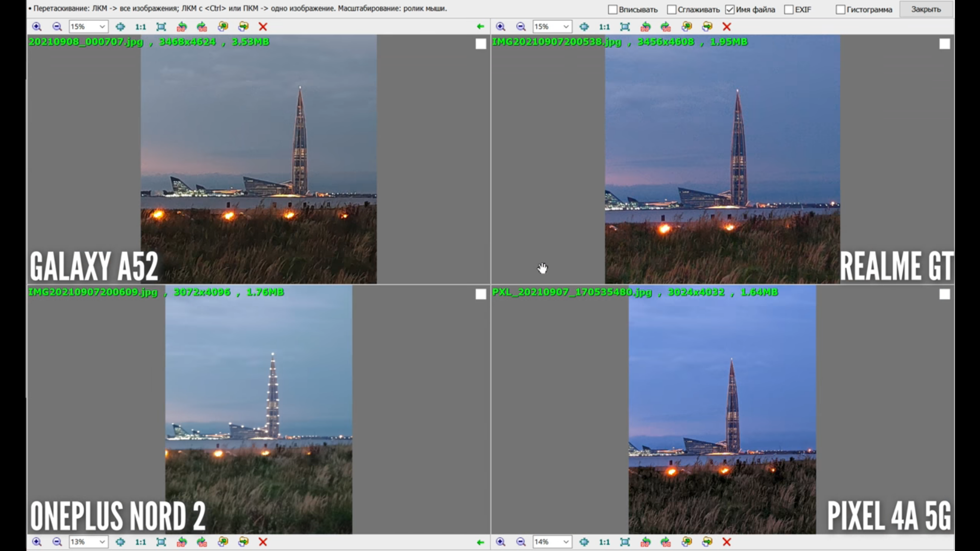Open 15% zoom dropdown in top-left pane
The height and width of the screenshot is (551, 980).
tap(102, 27)
